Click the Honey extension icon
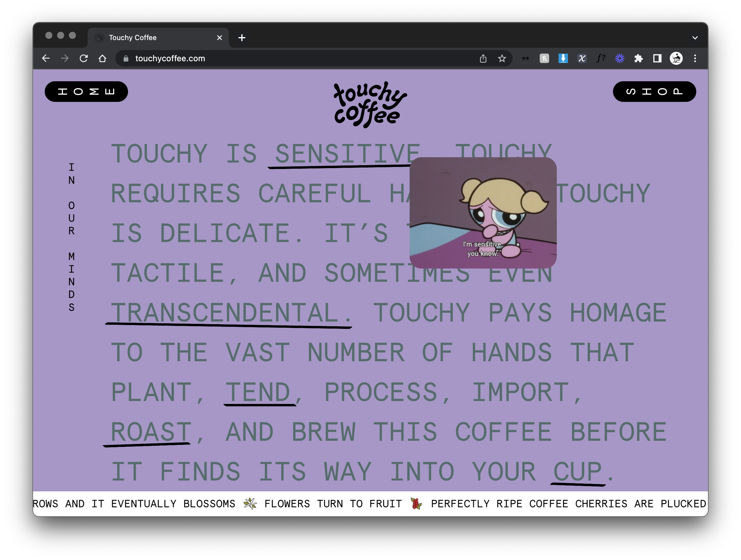 (544, 58)
